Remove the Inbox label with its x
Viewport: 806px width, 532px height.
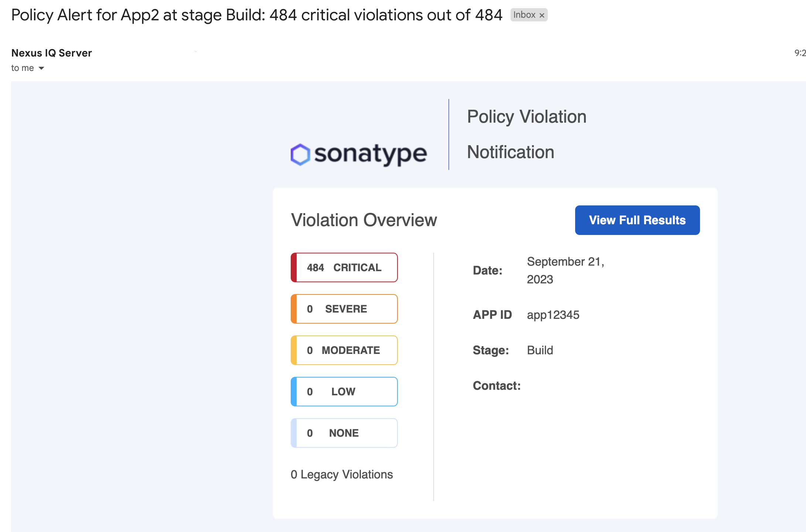542,15
